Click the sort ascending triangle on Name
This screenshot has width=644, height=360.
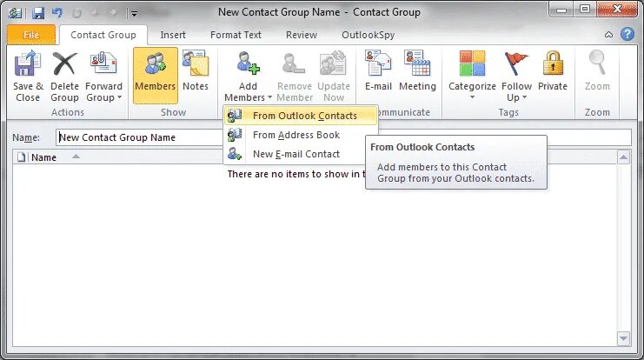click(x=76, y=157)
